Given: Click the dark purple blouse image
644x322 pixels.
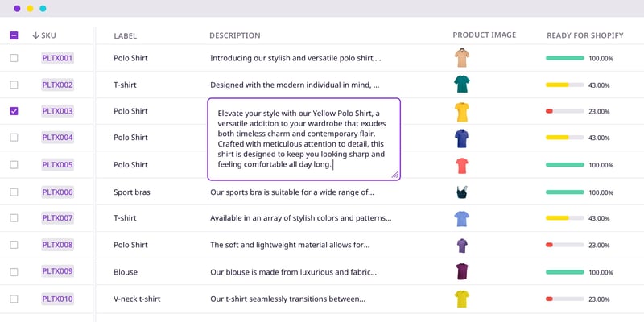Looking at the screenshot, I should 461,271.
